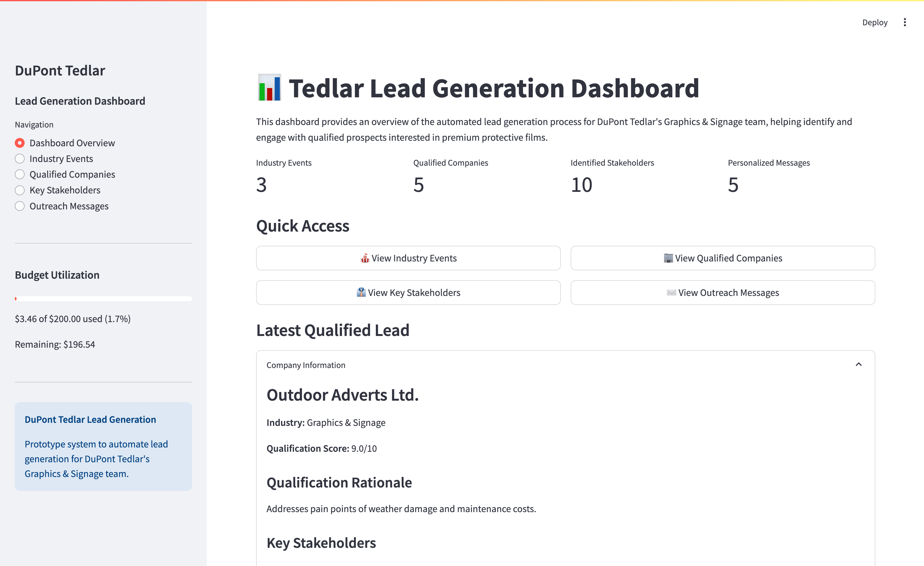This screenshot has height=566, width=924.
Task: Open the three-dot options menu
Action: (905, 22)
